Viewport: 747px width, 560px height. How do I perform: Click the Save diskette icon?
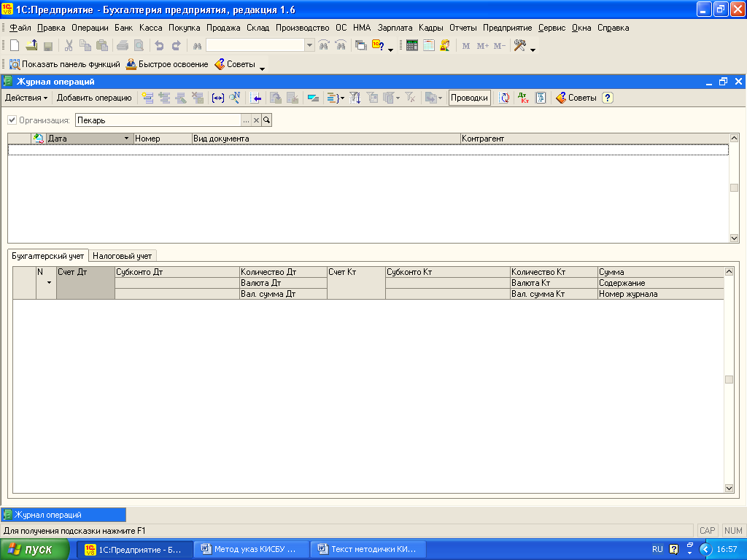pos(47,46)
